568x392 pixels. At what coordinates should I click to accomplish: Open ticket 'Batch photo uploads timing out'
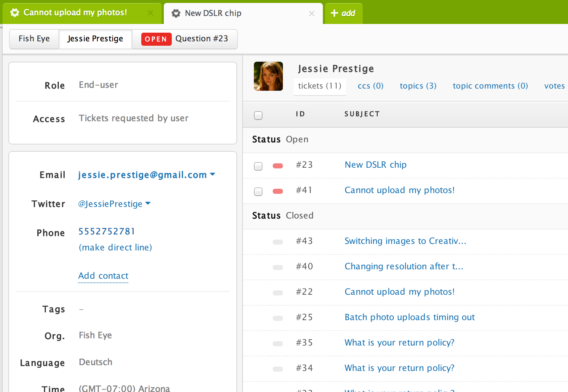coord(410,317)
